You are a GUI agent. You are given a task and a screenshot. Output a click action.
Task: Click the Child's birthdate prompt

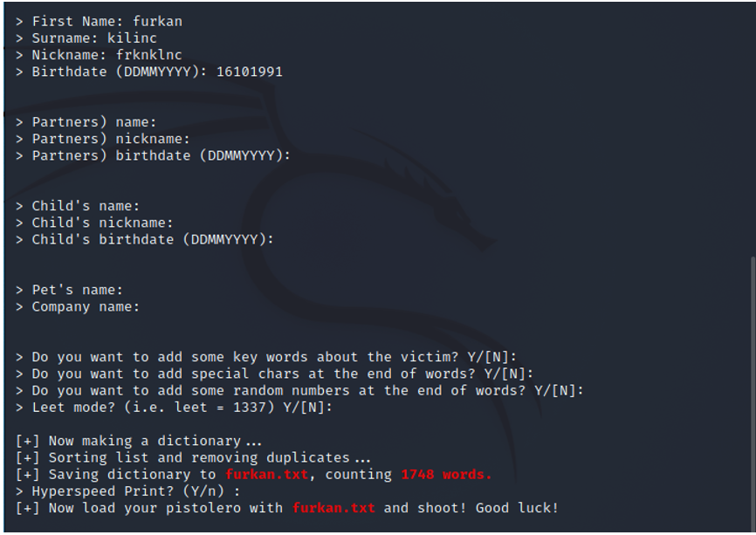(145, 239)
